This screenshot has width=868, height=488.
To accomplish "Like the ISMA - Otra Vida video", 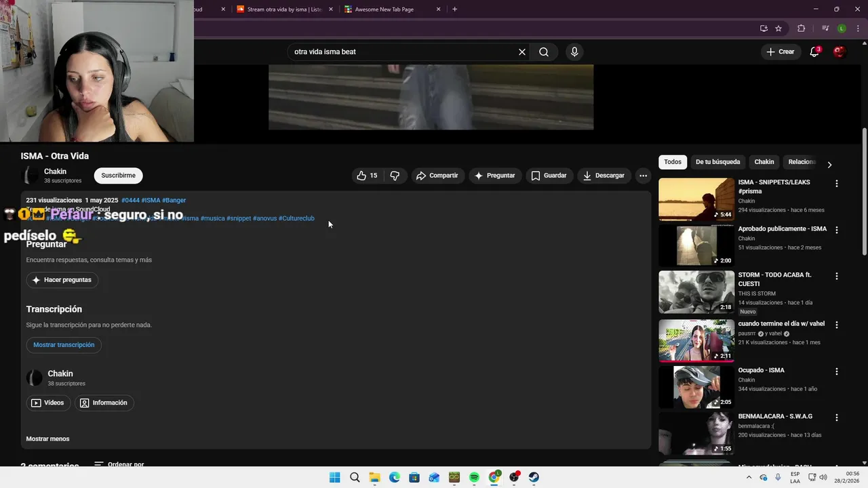I will pos(366,176).
